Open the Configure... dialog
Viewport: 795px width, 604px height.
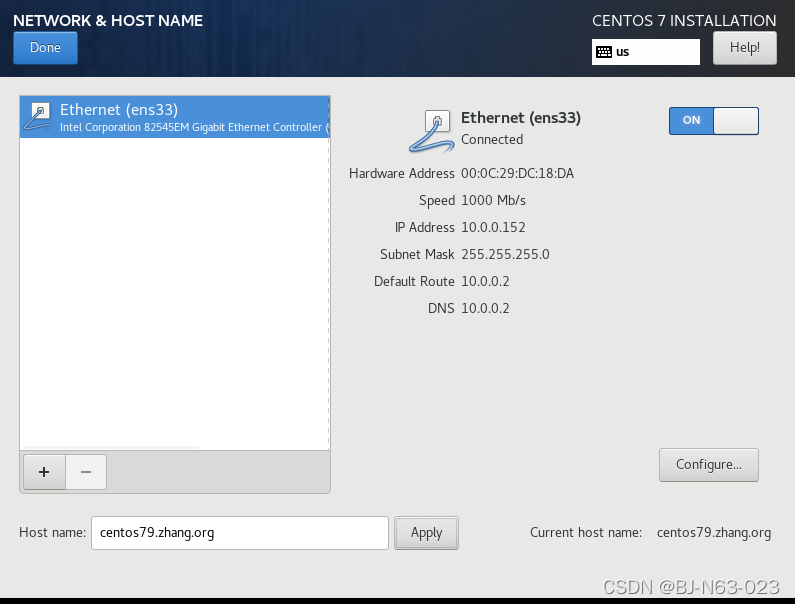pyautogui.click(x=708, y=465)
